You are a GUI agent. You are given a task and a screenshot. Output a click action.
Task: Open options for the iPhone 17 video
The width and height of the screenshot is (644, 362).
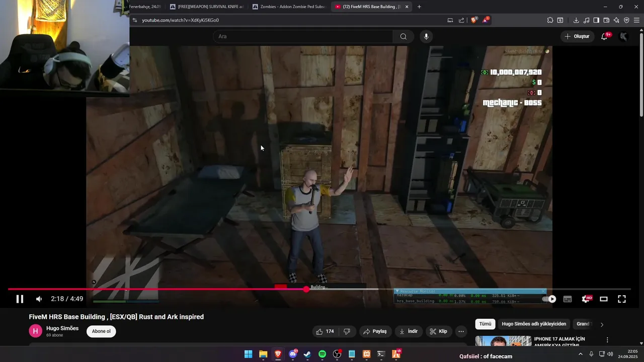click(x=607, y=340)
